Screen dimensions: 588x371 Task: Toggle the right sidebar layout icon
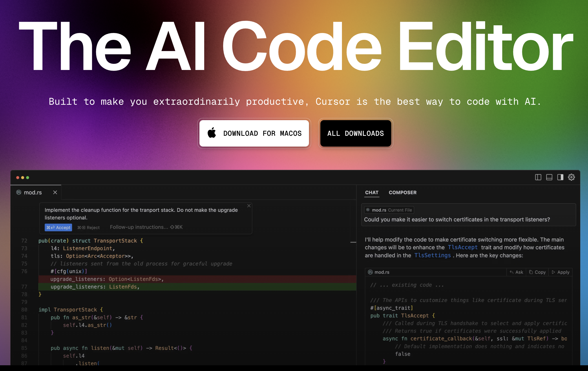(560, 177)
